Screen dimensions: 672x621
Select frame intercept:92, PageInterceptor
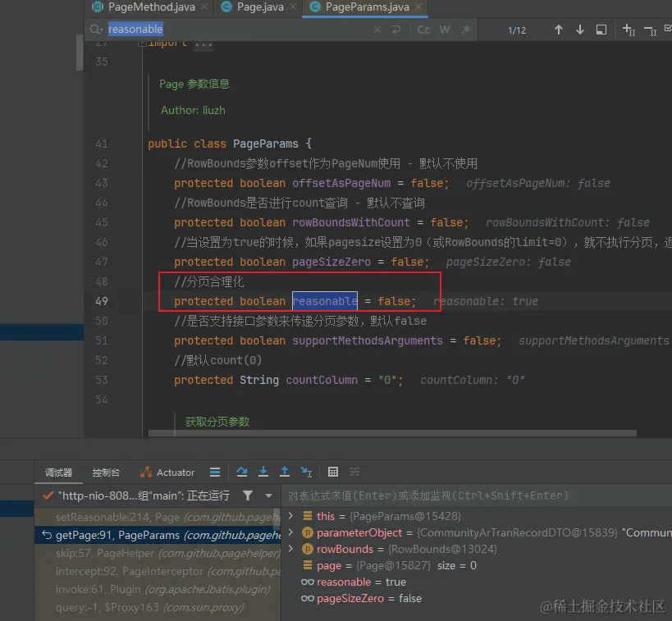click(x=157, y=571)
